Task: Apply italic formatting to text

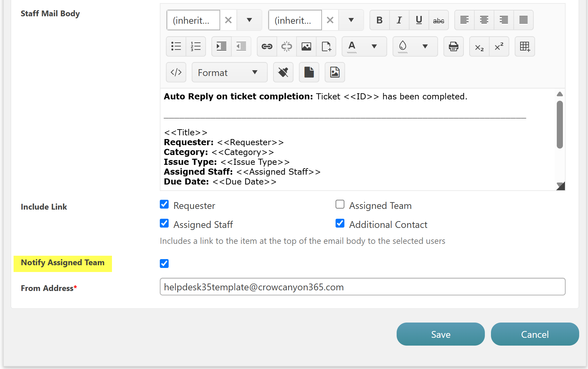Action: click(399, 20)
